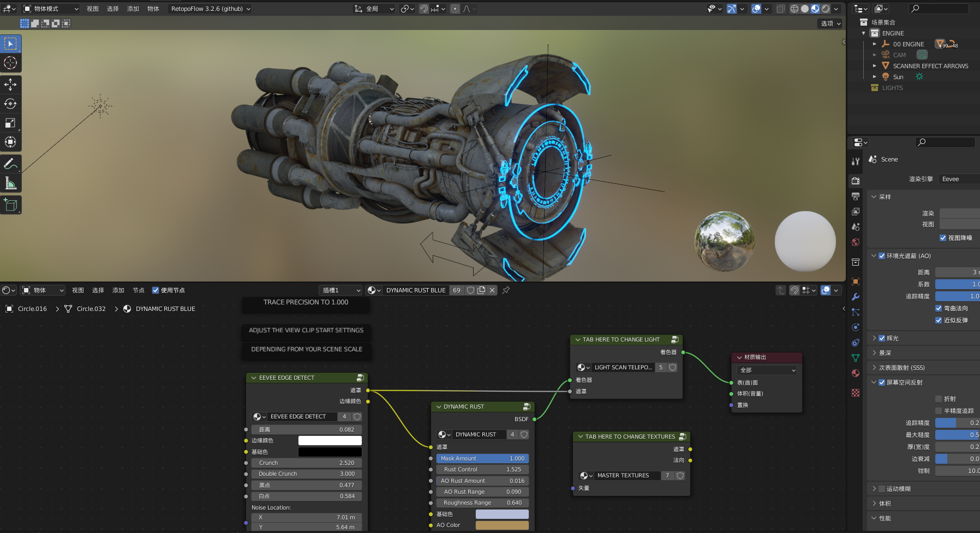Toggle fake user shield for DYNAMIC RUST BLUE

[470, 290]
